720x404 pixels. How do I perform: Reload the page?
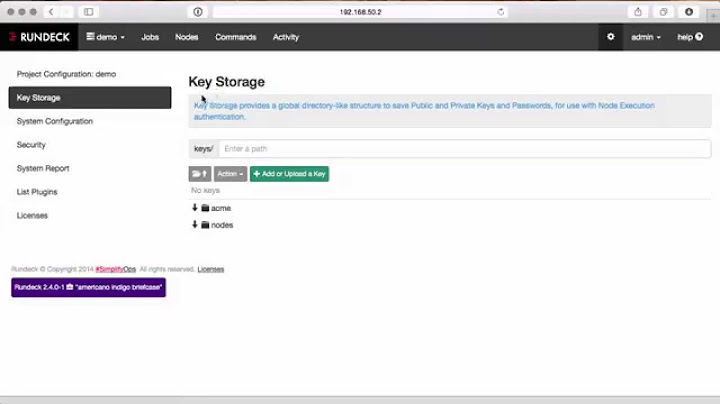pos(501,12)
